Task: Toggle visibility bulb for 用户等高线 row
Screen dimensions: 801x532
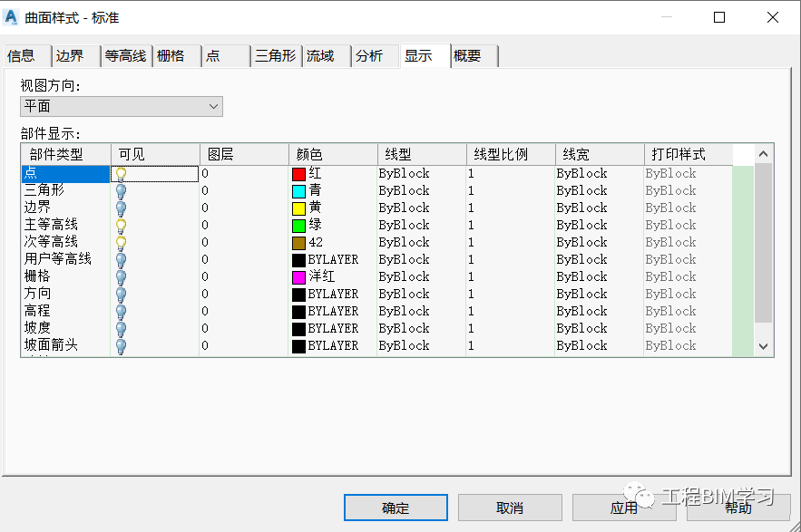Action: pyautogui.click(x=121, y=260)
